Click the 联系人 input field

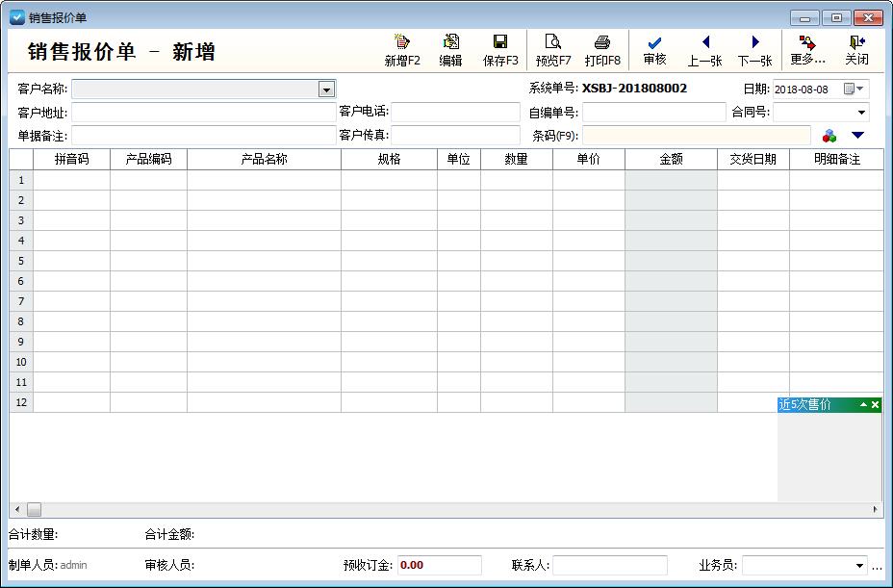pyautogui.click(x=609, y=565)
